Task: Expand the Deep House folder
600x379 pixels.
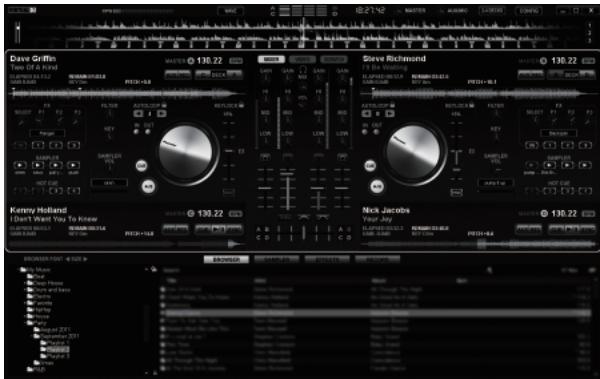Action: tap(26, 283)
